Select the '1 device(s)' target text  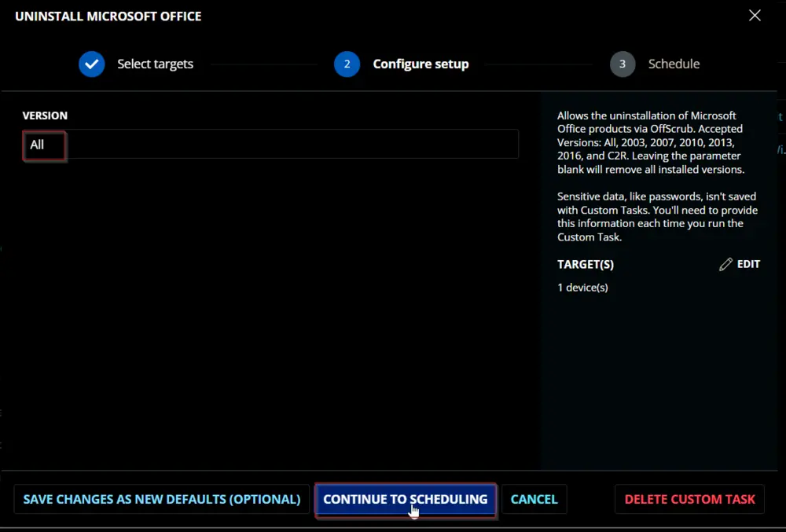tap(582, 288)
